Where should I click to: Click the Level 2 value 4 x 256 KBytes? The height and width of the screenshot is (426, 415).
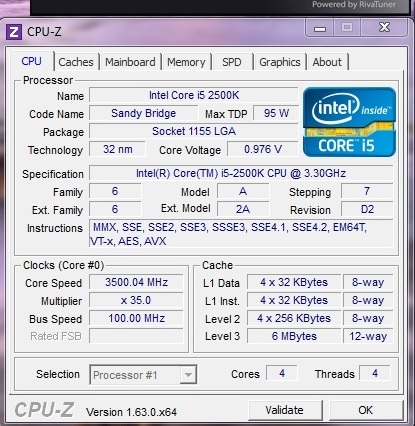(x=294, y=318)
